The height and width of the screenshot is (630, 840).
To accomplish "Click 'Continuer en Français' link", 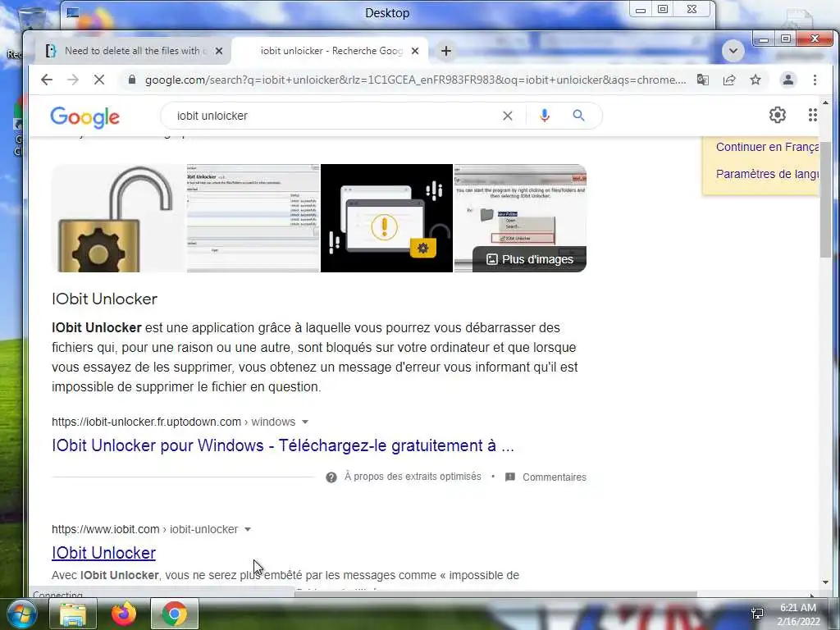I will tap(767, 147).
